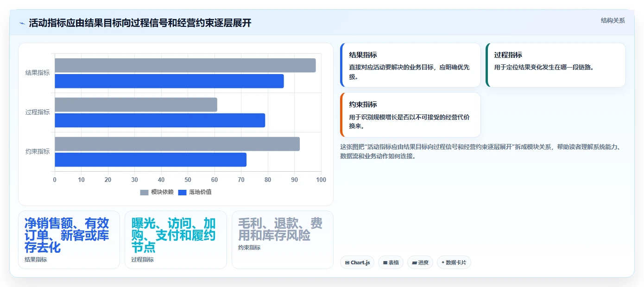This screenshot has height=287, width=644.
Task: Open the 结果指标 description card
Action: click(x=410, y=65)
